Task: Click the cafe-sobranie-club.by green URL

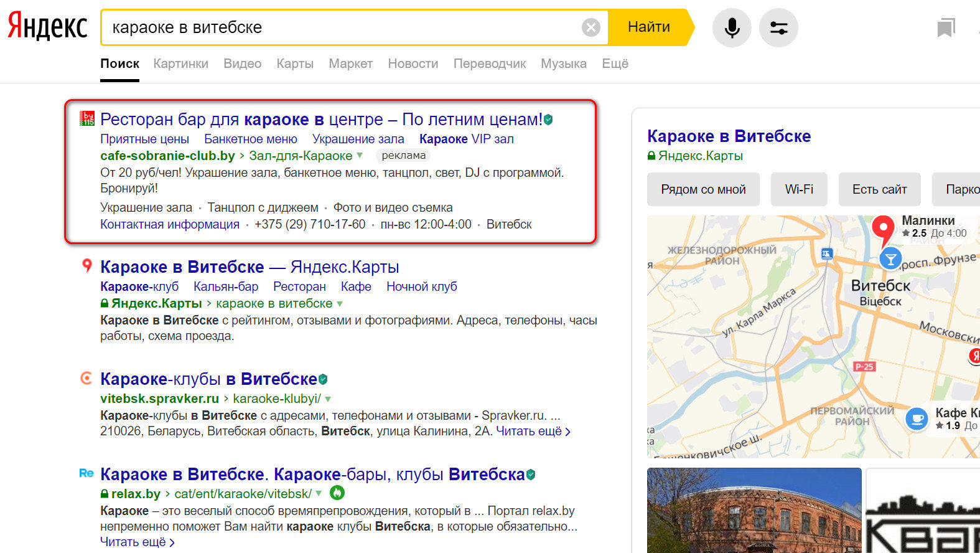Action: 167,156
